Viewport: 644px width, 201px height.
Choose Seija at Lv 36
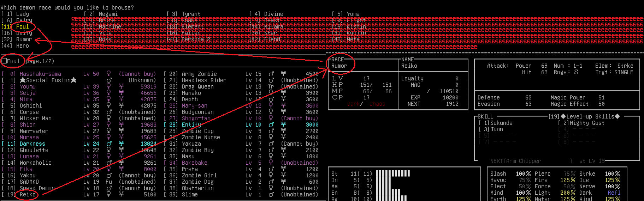pyautogui.click(x=78, y=93)
